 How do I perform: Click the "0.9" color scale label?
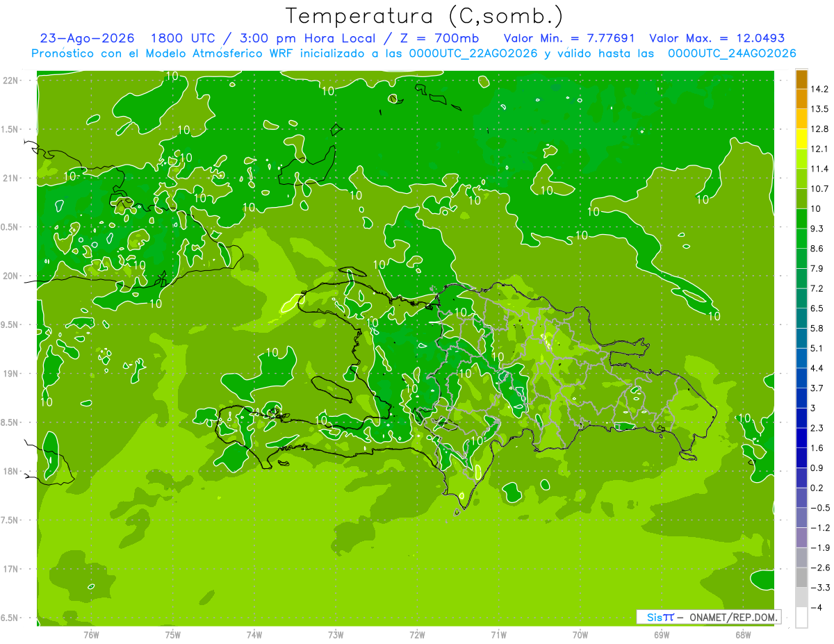pyautogui.click(x=817, y=468)
